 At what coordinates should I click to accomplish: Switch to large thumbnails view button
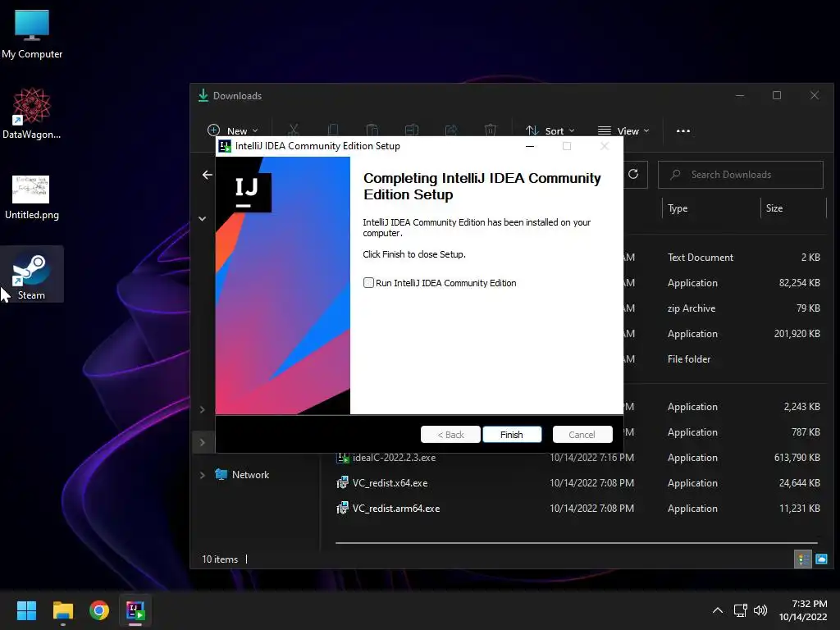821,559
